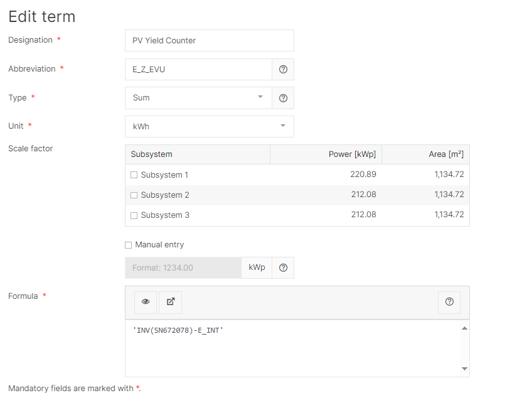The height and width of the screenshot is (420, 512).
Task: Expand the Unit dropdown showing kWh
Action: click(x=209, y=126)
